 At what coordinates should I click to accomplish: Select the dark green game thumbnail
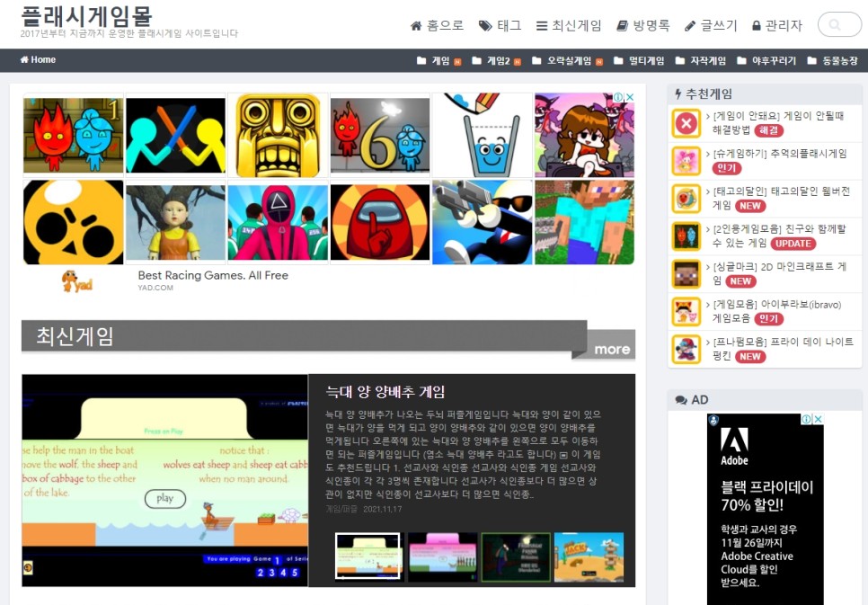[516, 556]
